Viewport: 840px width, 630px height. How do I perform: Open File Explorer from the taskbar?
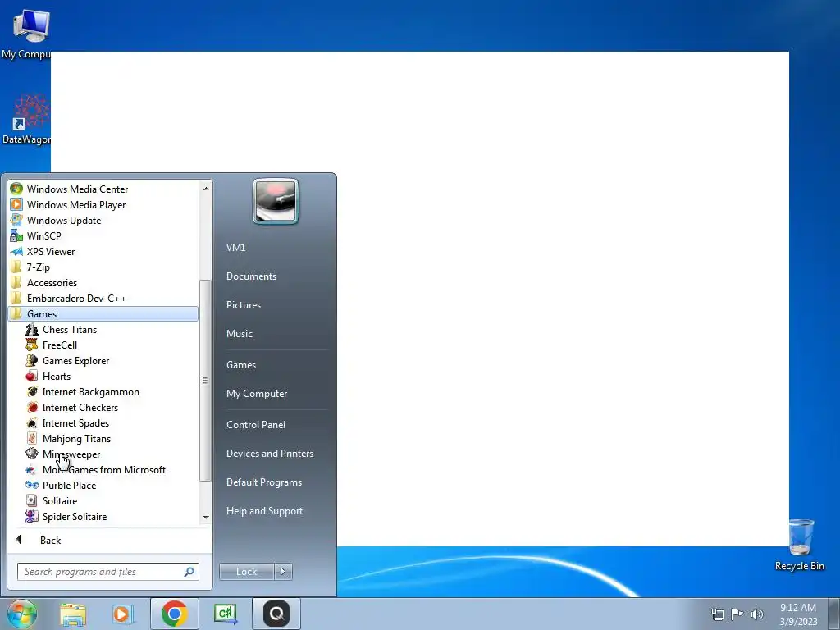tap(73, 614)
